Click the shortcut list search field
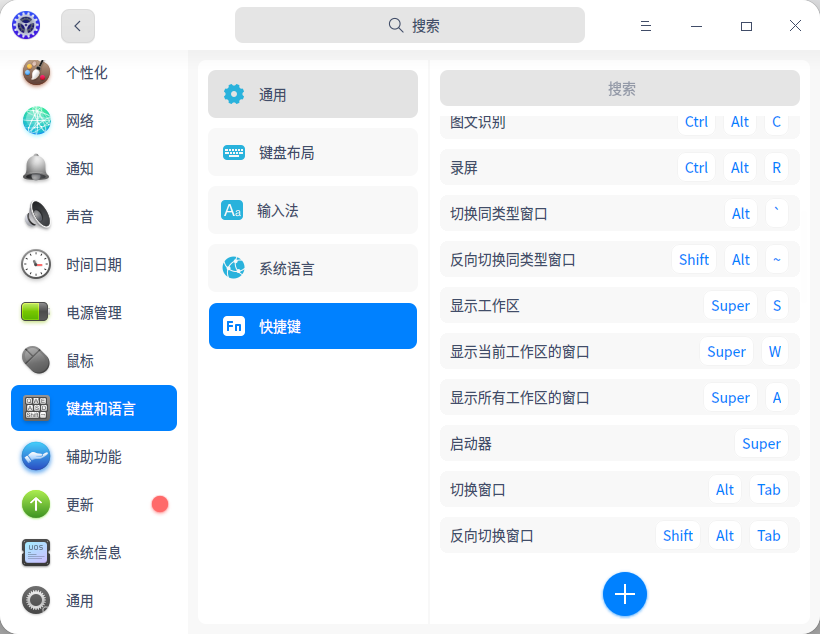 622,88
